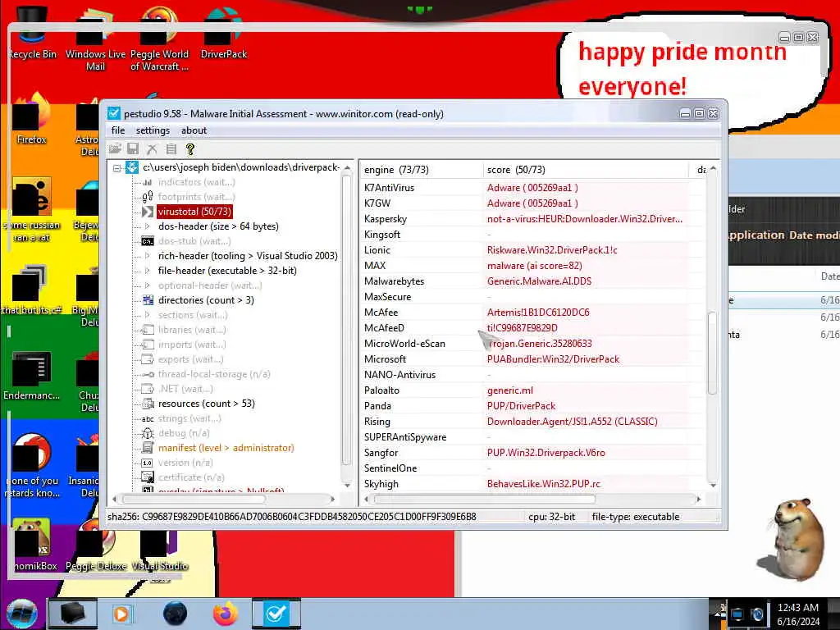Expand the dos-header tree node
The image size is (840, 630).
pos(148,226)
